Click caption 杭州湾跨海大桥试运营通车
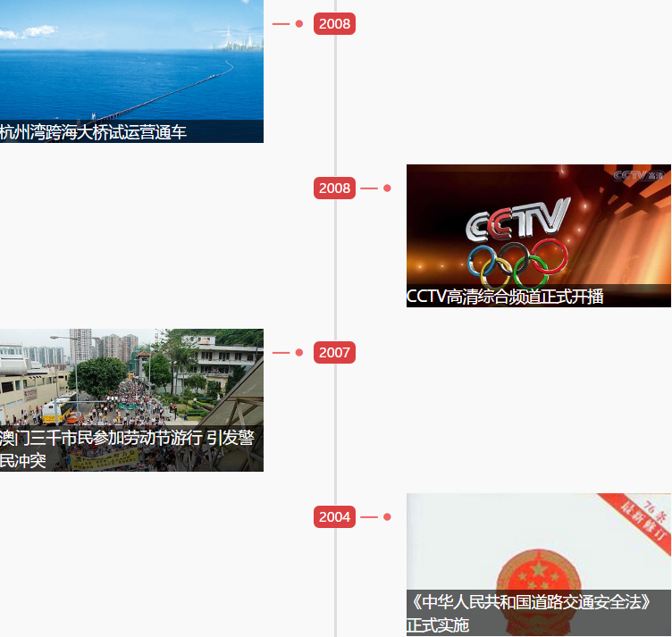This screenshot has height=637, width=672. pos(93,132)
